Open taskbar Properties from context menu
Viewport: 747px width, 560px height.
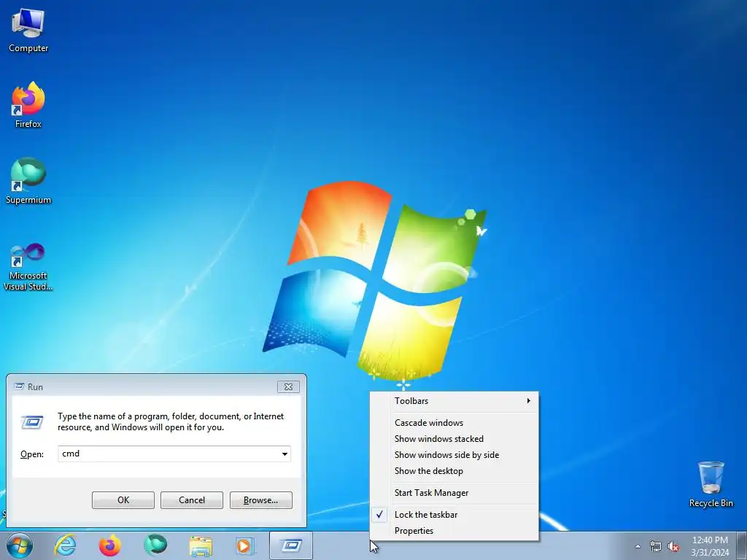point(454,531)
